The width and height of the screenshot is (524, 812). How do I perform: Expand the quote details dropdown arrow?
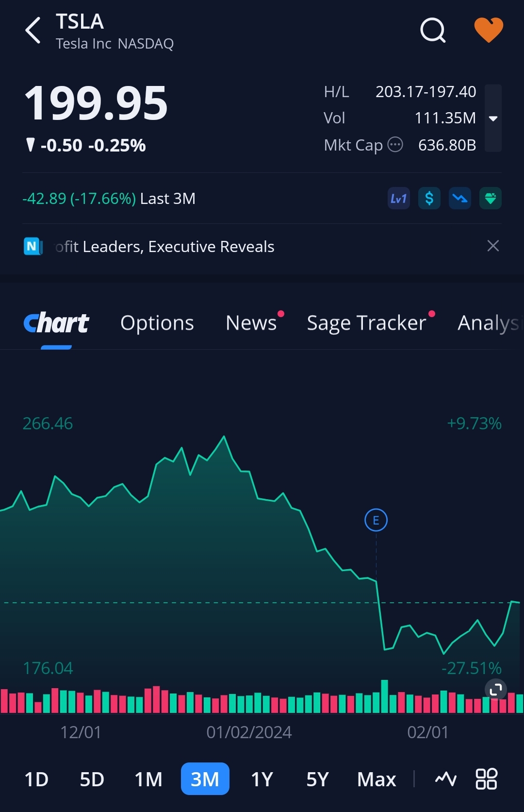click(x=493, y=118)
